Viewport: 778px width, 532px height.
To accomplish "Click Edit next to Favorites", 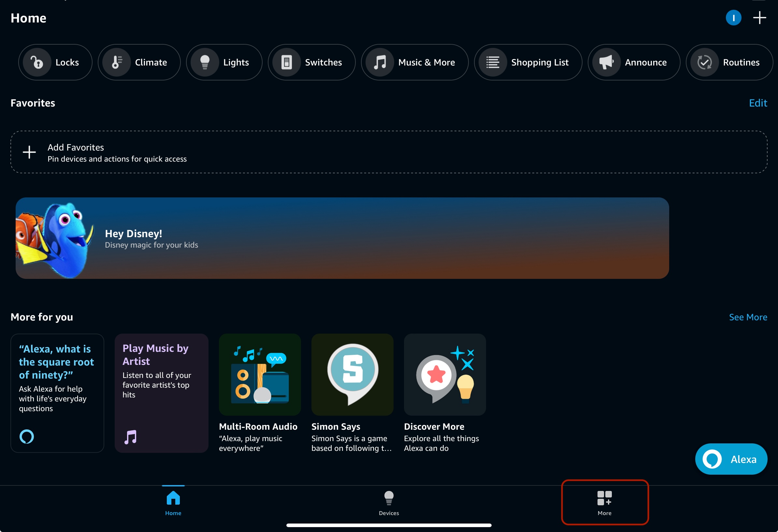I will (x=757, y=103).
